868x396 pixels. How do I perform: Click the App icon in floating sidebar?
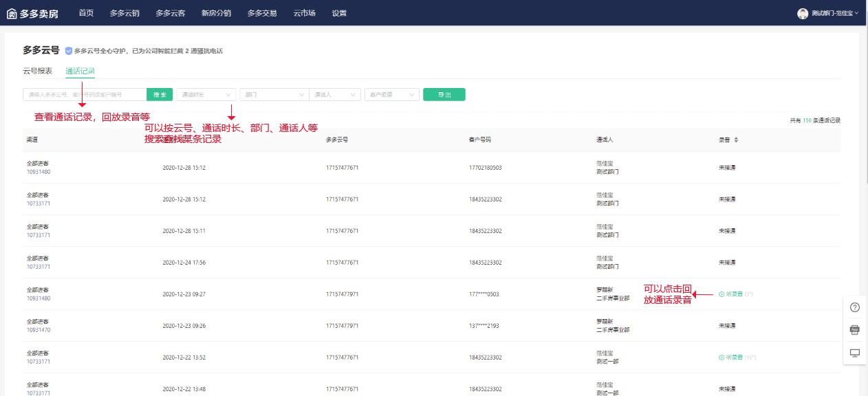pos(855,330)
